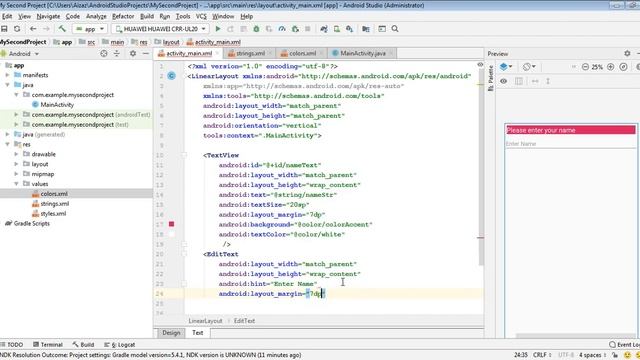Expand the java (generated) folder
640x360 pixels.
(x=7, y=134)
